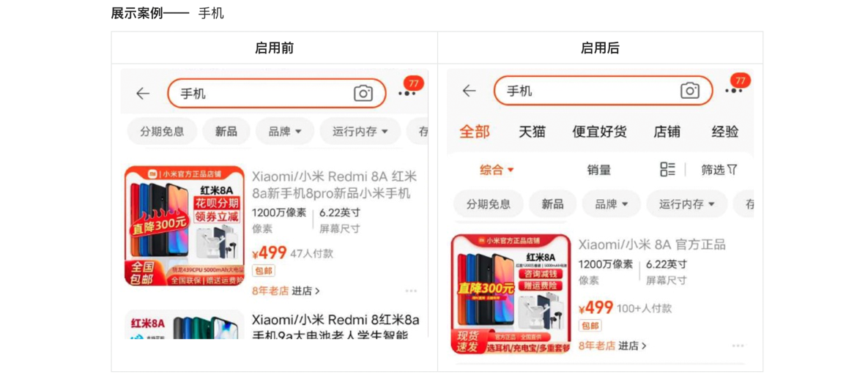Toggle 新品 filter chip on right
This screenshot has width=868, height=377.
pyautogui.click(x=552, y=204)
